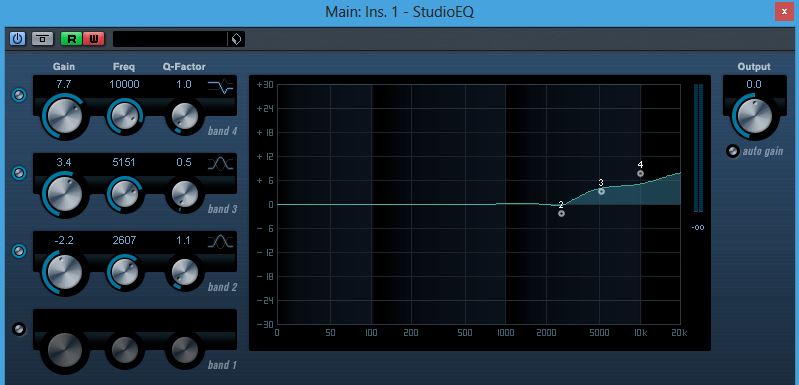
Task: Toggle the plugin power bypass button
Action: (x=17, y=39)
